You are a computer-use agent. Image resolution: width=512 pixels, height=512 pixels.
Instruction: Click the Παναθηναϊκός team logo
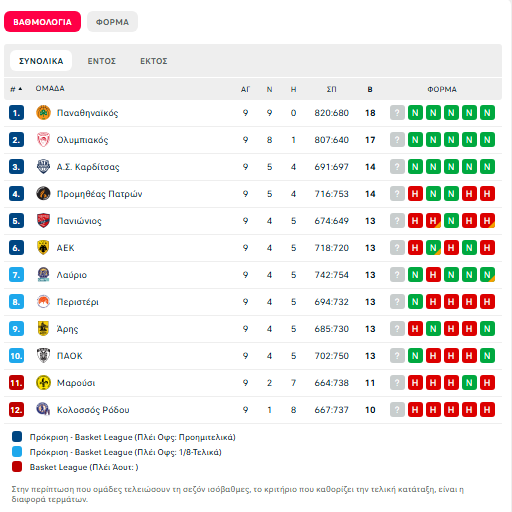43,113
